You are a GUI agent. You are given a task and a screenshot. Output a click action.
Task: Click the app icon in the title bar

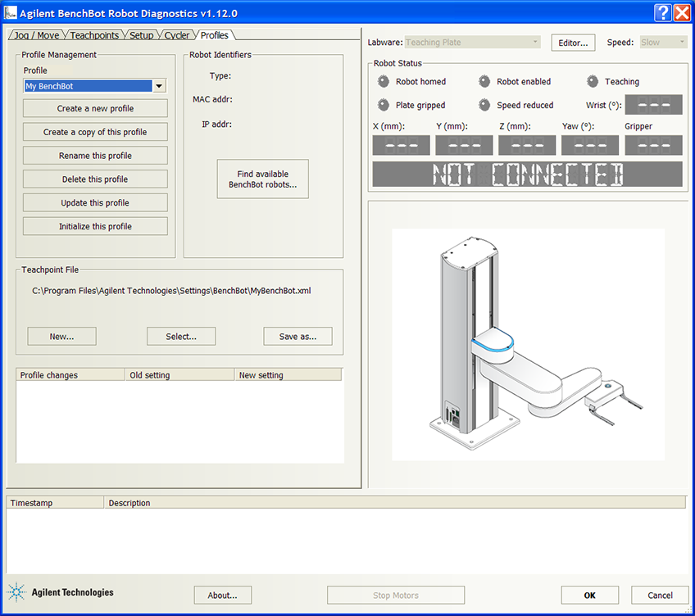tap(11, 13)
